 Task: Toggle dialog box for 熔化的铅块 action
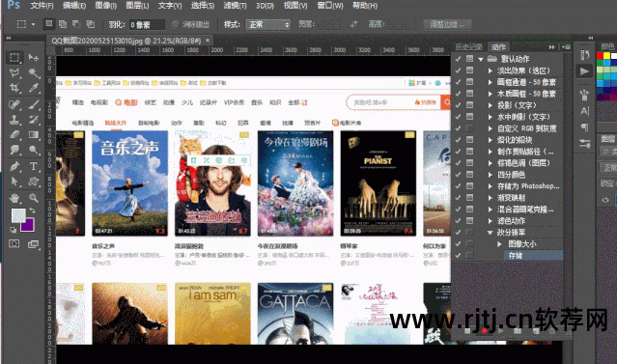469,140
